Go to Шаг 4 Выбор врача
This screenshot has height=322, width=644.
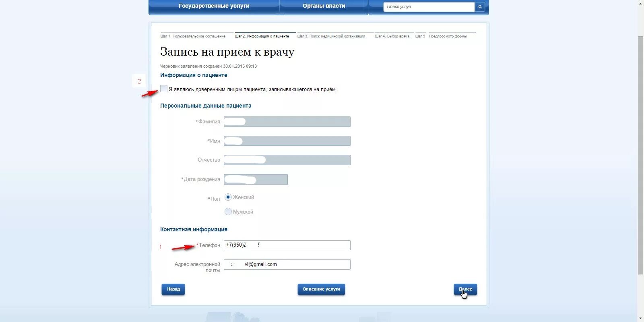click(x=392, y=36)
